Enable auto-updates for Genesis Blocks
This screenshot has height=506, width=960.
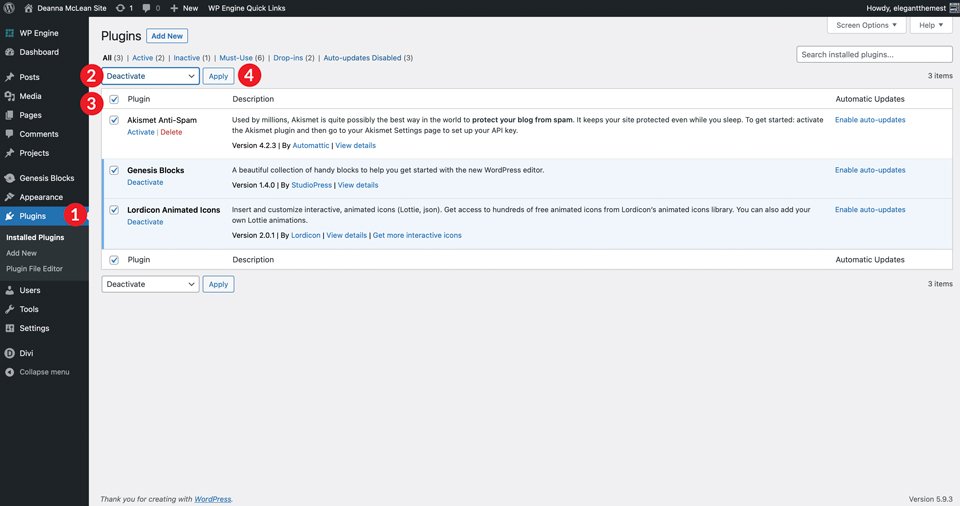(870, 170)
